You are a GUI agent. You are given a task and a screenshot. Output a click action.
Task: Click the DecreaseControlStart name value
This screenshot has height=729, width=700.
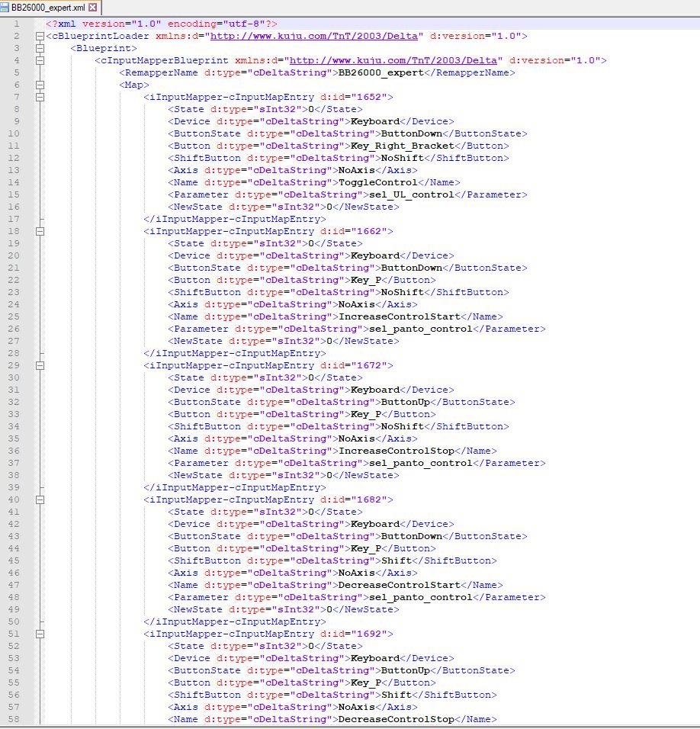[x=400, y=586]
